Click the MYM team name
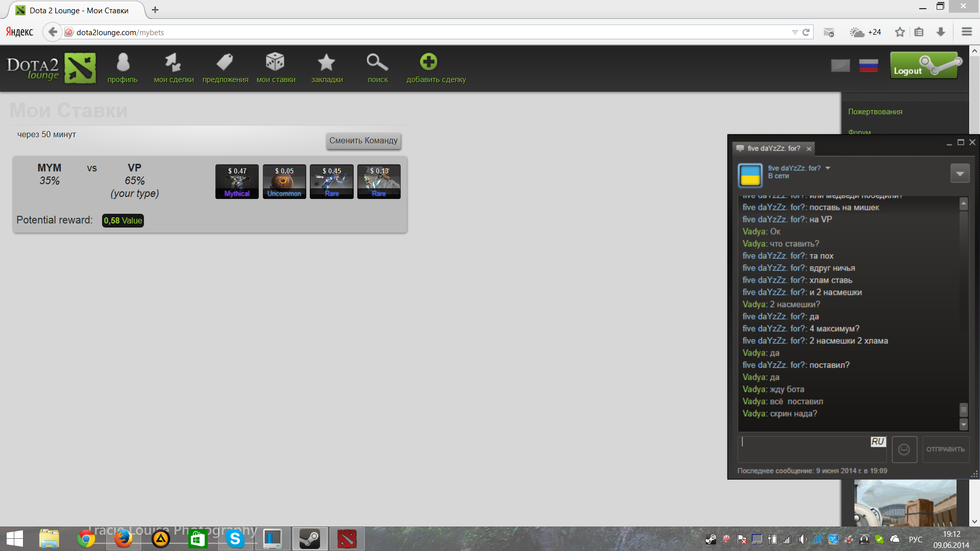 click(49, 168)
